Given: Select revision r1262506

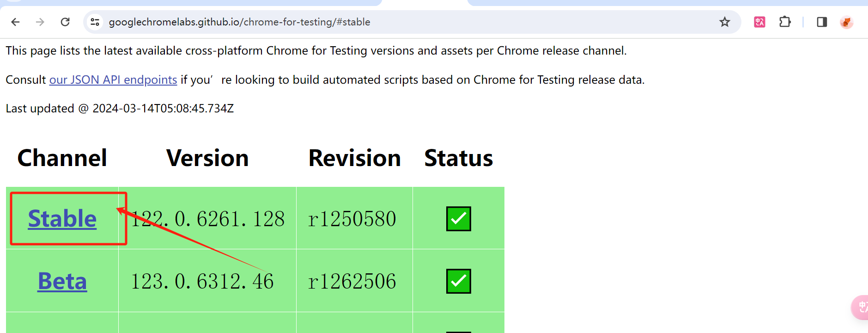Looking at the screenshot, I should click(x=352, y=281).
